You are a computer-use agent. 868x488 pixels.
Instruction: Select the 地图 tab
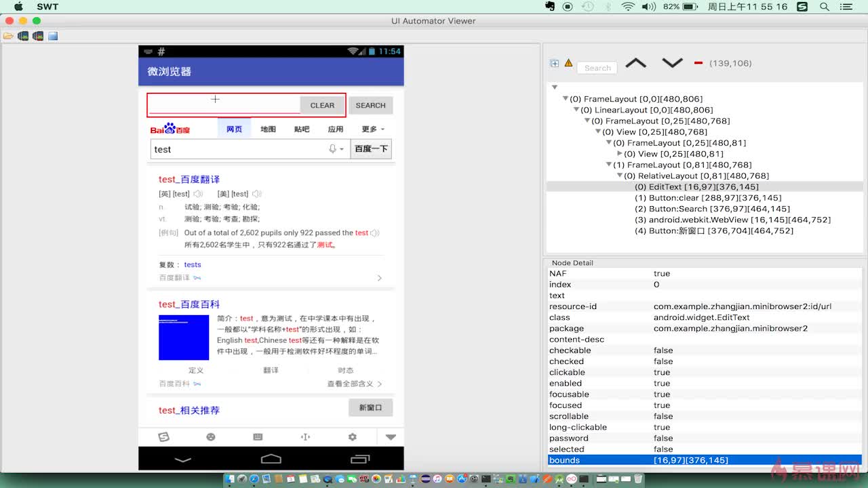[268, 129]
